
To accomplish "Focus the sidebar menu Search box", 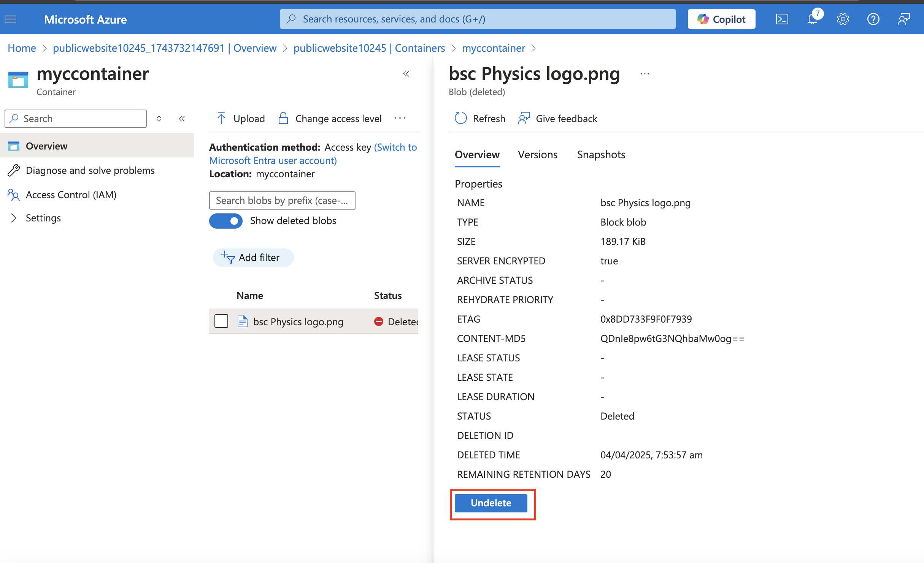I will [76, 119].
